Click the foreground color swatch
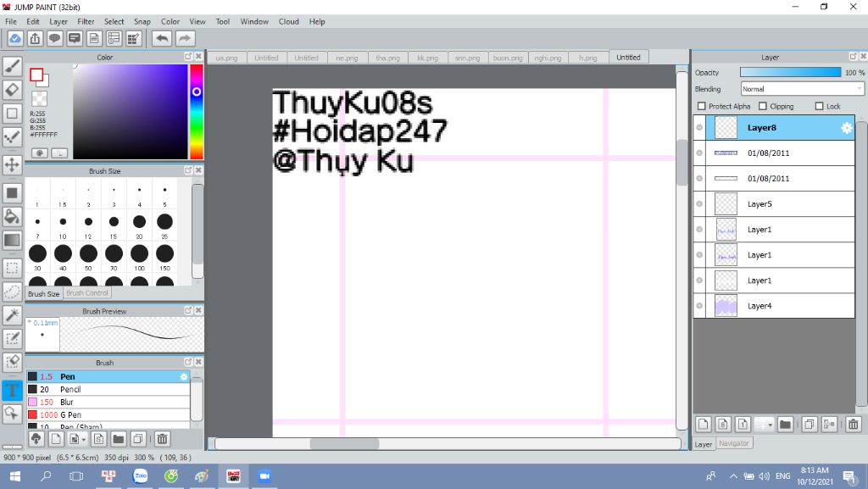This screenshot has height=489, width=868. pos(36,75)
